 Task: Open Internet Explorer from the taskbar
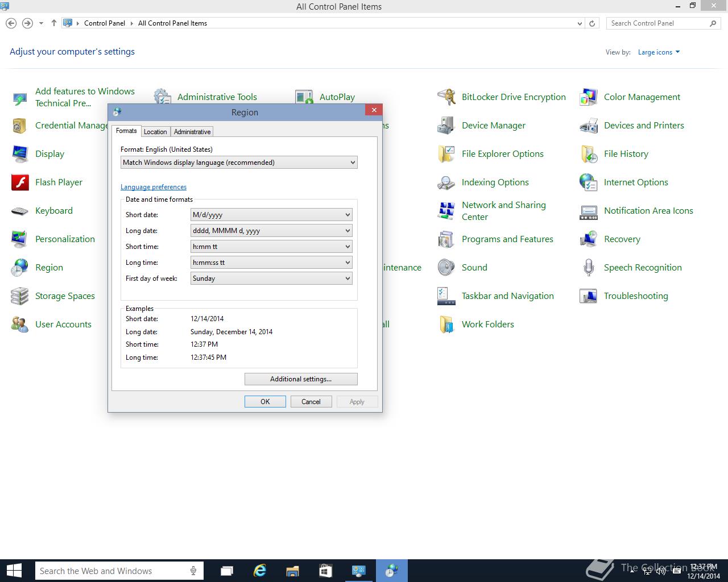260,571
